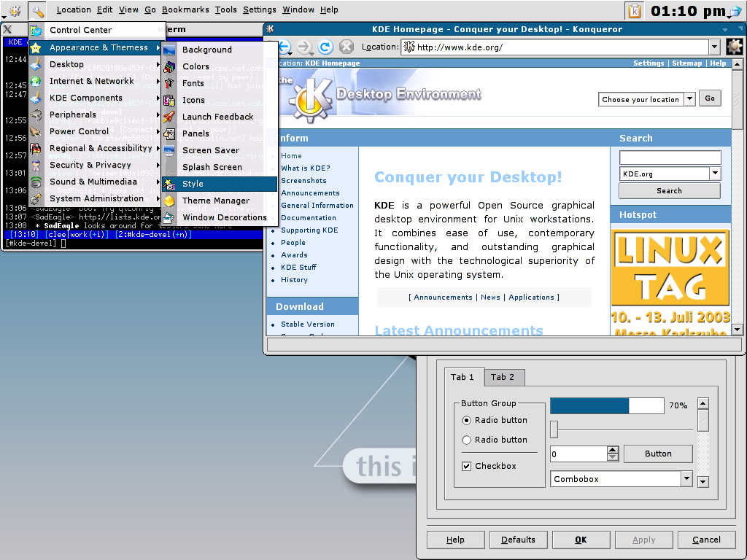Select the second Radio button option
This screenshot has width=747, height=560.
[466, 440]
